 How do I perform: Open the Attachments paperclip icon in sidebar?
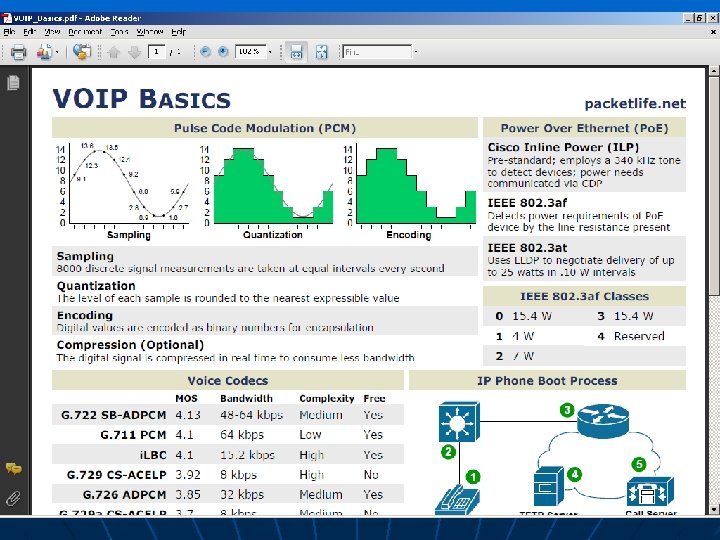click(13, 498)
